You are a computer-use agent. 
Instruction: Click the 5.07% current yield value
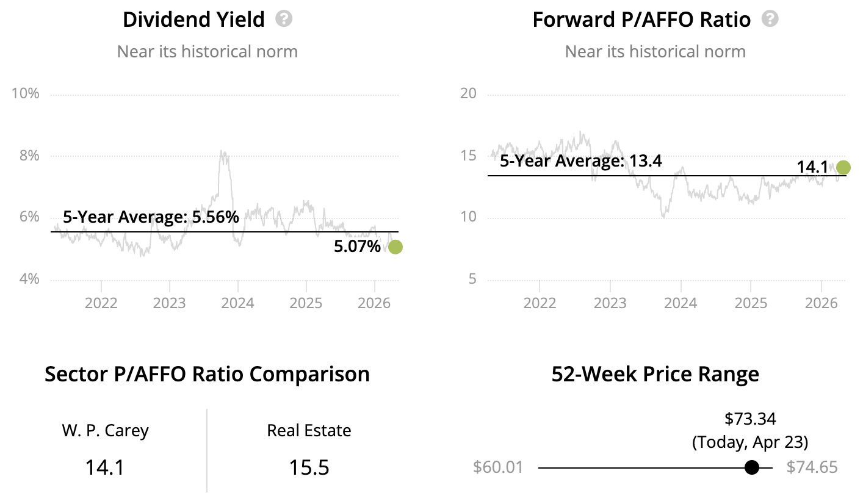point(357,247)
